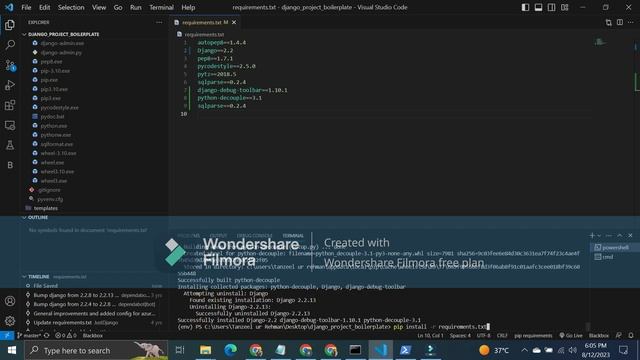The width and height of the screenshot is (640, 360).
Task: Open the View menu
Action: [x=99, y=7]
